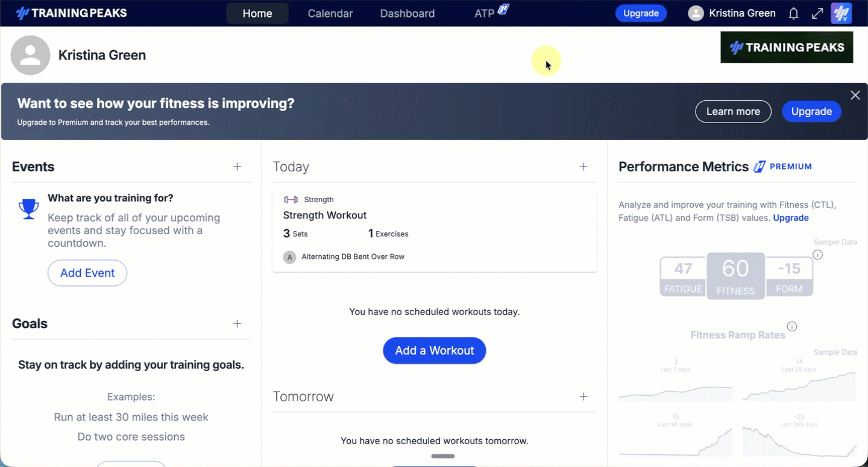Click the dumbbell Strength icon on the workout card
Viewport: 868px width, 467px height.
click(291, 200)
